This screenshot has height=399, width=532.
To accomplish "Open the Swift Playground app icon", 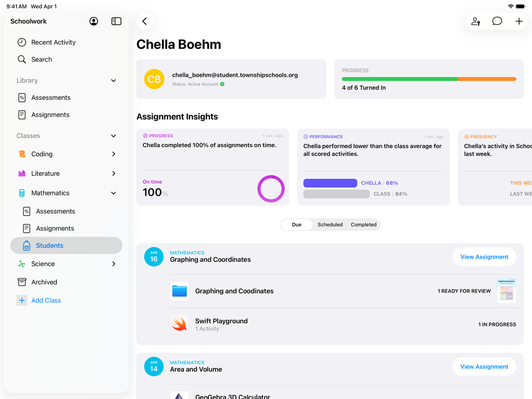I will pyautogui.click(x=179, y=324).
